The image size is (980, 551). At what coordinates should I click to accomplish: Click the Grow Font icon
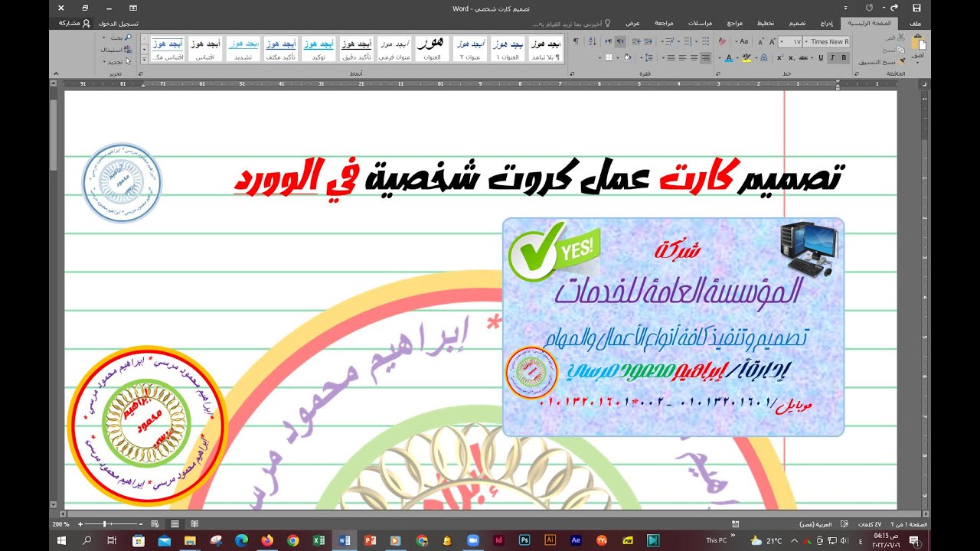pyautogui.click(x=772, y=42)
